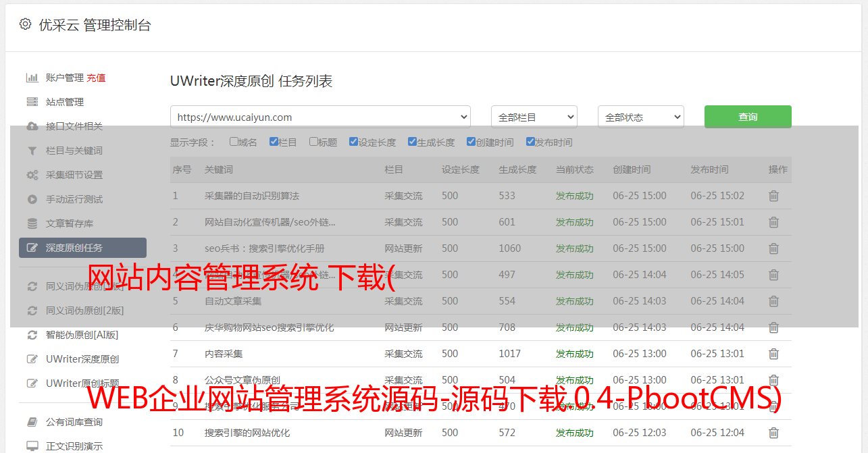Uncheck the 创建时间 display field checkbox
The image size is (868, 453).
(471, 142)
